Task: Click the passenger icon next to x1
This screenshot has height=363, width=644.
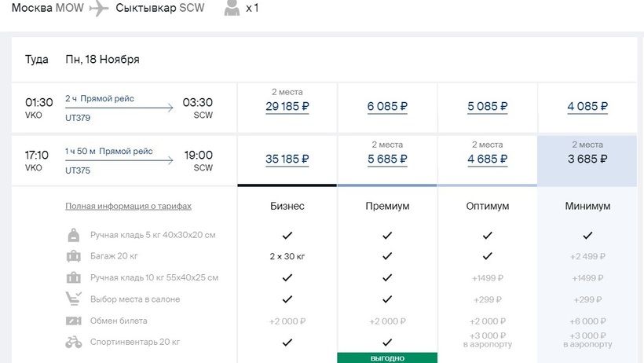Action: point(232,9)
